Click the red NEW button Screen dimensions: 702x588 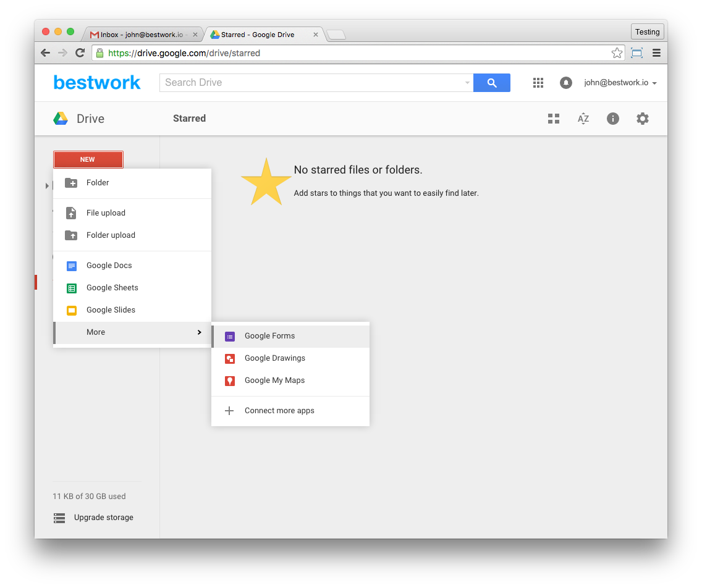(x=88, y=160)
